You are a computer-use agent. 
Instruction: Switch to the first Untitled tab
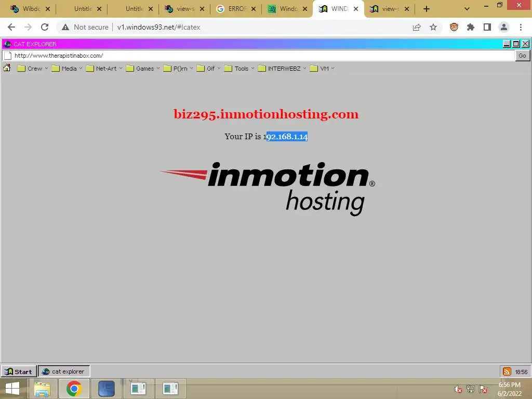(x=82, y=9)
